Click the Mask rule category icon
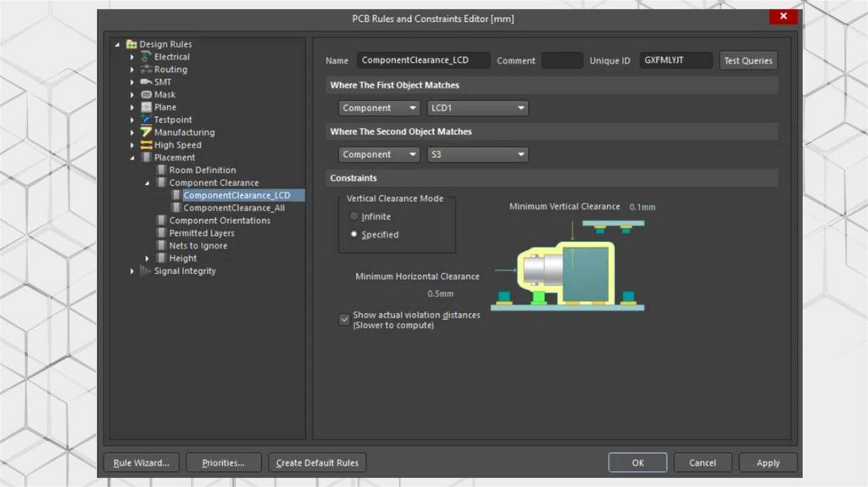The image size is (868, 487). click(x=147, y=95)
